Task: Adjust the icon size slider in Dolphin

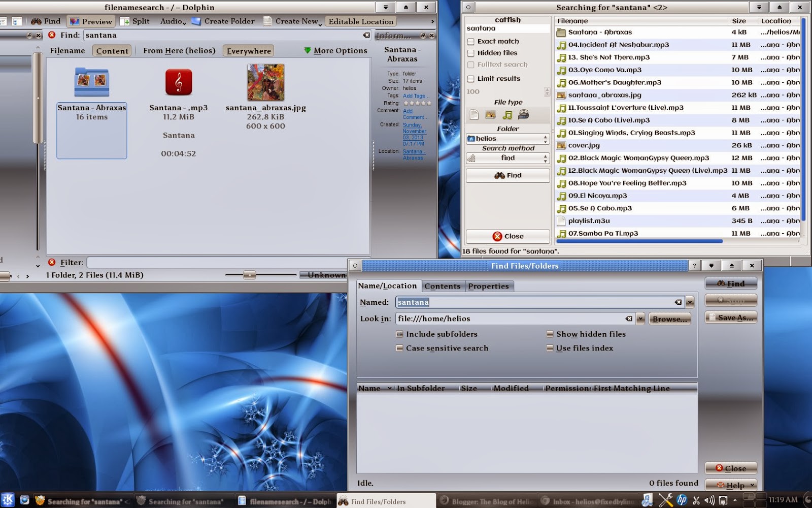Action: (x=249, y=275)
